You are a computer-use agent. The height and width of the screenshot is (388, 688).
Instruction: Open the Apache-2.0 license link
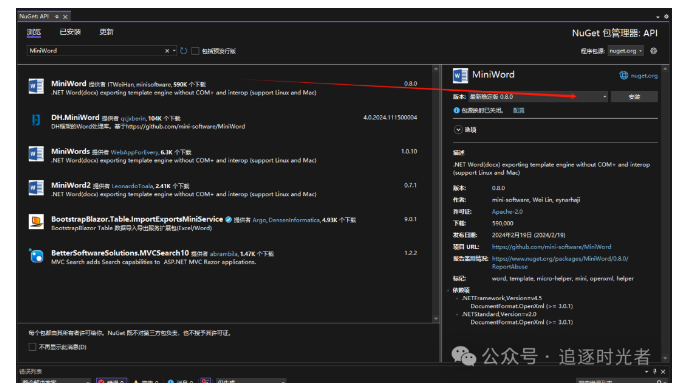(507, 212)
